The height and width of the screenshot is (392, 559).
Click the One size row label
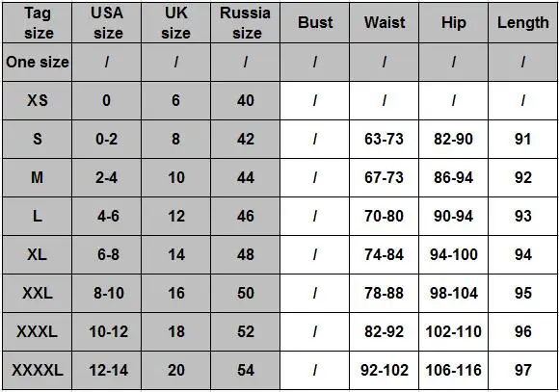(x=37, y=62)
